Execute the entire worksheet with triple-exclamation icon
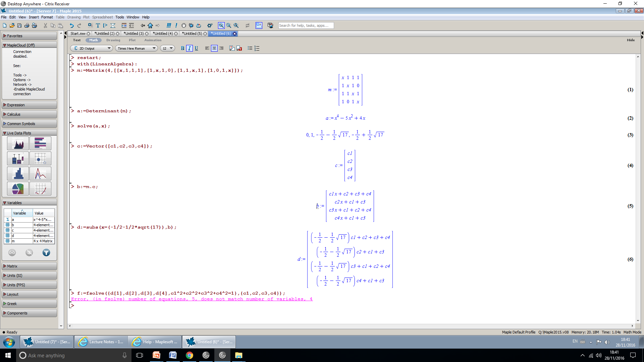This screenshot has width=644, height=362. (169, 25)
